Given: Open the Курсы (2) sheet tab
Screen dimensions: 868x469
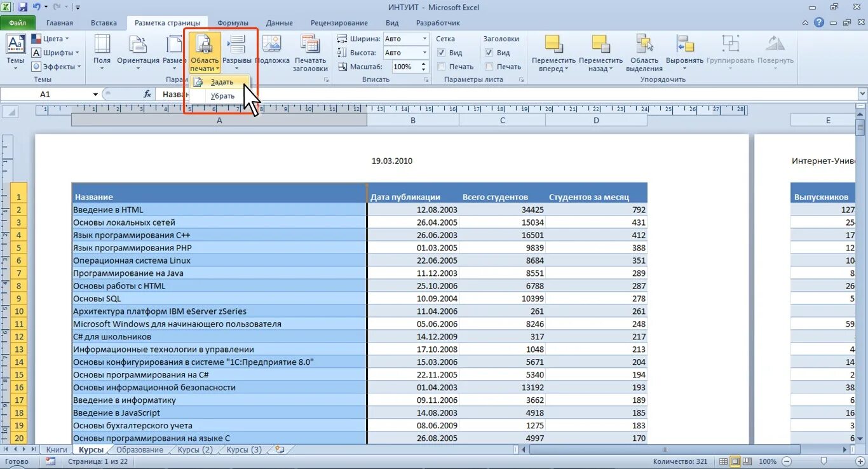Looking at the screenshot, I should pyautogui.click(x=195, y=449).
